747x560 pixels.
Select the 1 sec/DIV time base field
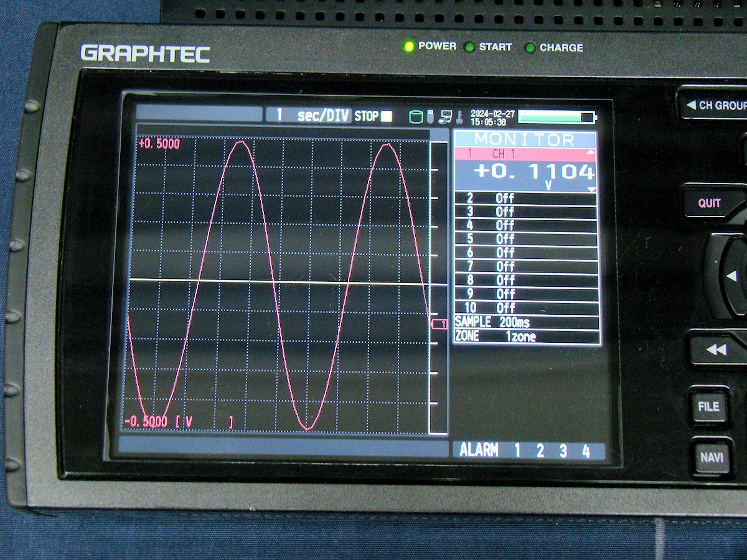(x=308, y=115)
